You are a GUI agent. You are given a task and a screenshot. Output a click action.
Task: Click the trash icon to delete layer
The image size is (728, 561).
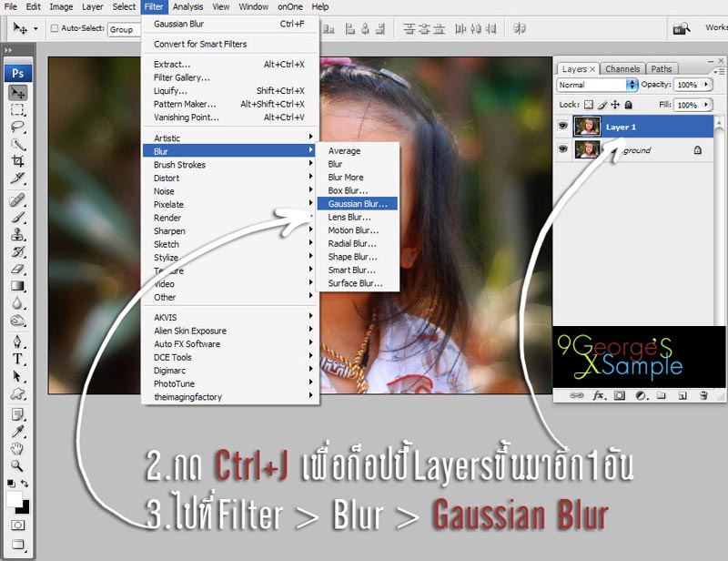tap(703, 395)
